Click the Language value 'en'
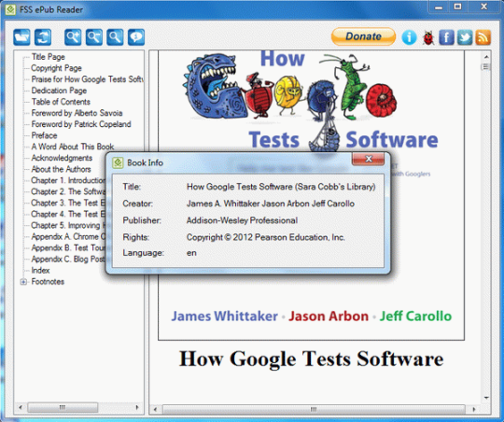The image size is (504, 422). [191, 253]
